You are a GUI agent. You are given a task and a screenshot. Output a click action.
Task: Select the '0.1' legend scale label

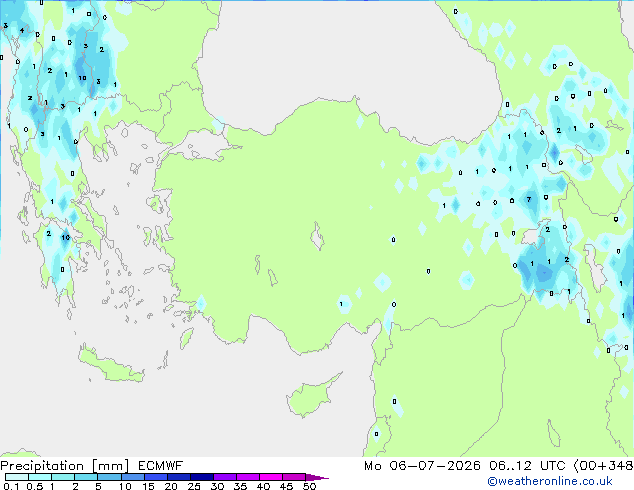[11, 486]
